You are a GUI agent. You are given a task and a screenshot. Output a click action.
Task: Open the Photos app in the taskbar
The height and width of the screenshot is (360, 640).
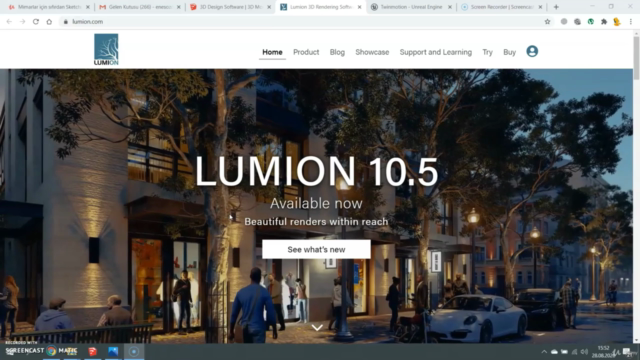click(x=113, y=351)
